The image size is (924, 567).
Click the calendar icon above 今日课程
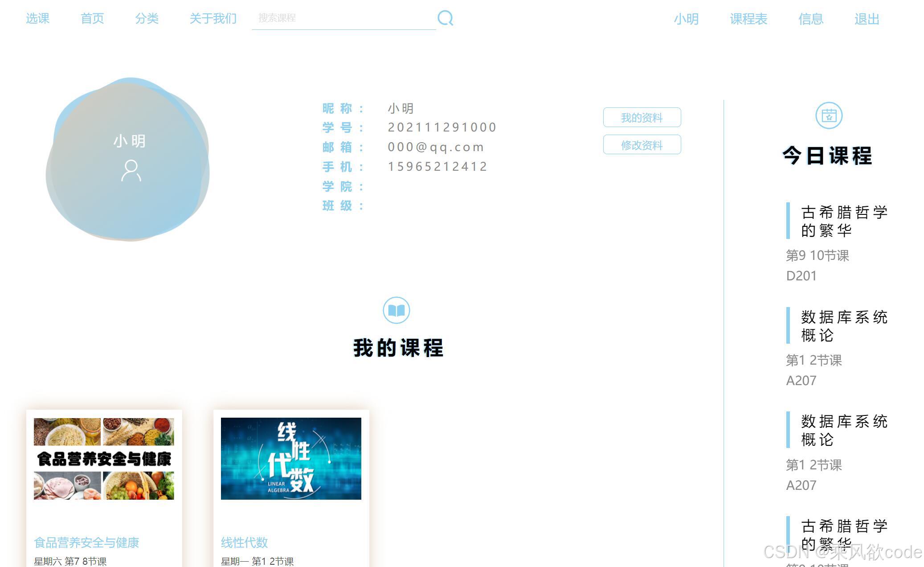829,115
